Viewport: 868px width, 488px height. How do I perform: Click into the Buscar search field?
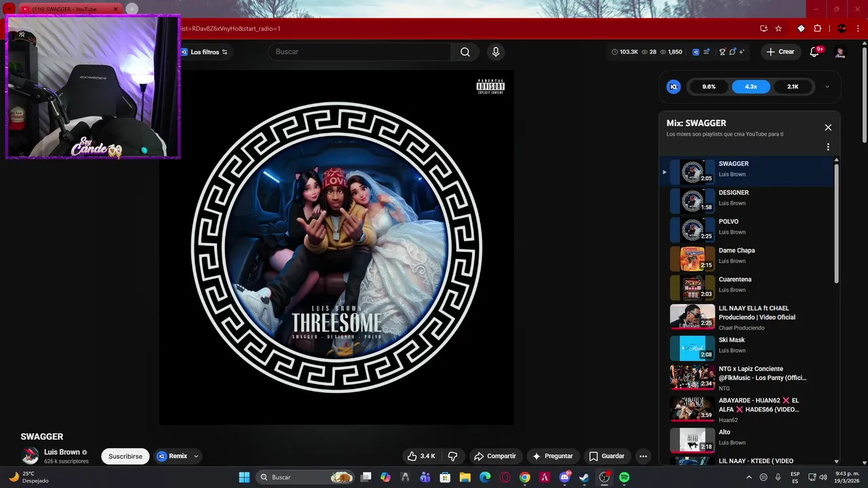pos(359,52)
